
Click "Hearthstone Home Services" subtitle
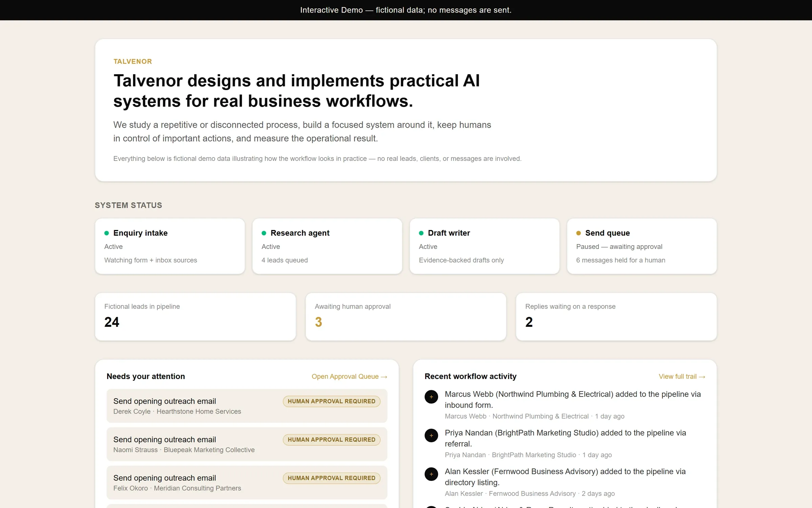[199, 411]
